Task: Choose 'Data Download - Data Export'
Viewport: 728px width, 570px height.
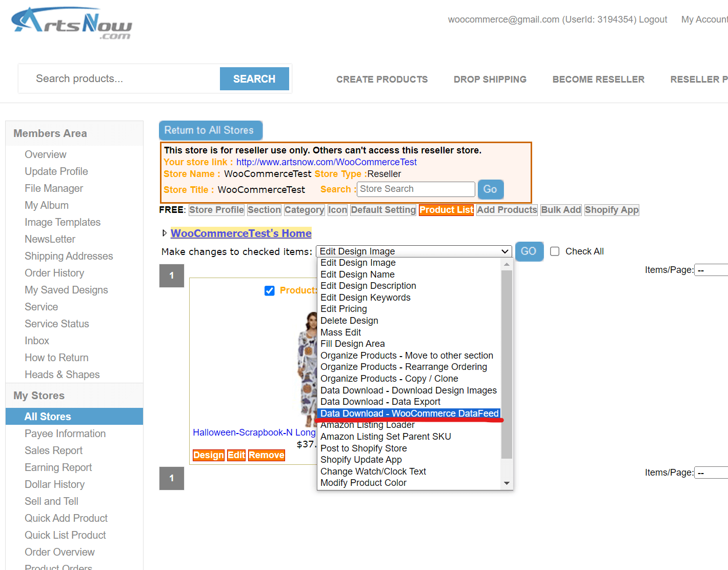Action: coord(380,402)
